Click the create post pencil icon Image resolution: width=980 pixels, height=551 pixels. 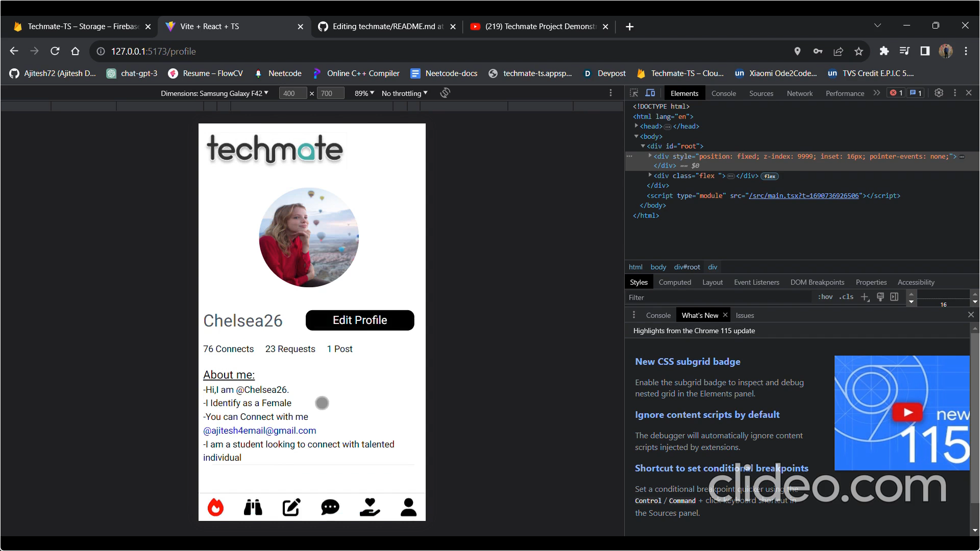pos(291,507)
